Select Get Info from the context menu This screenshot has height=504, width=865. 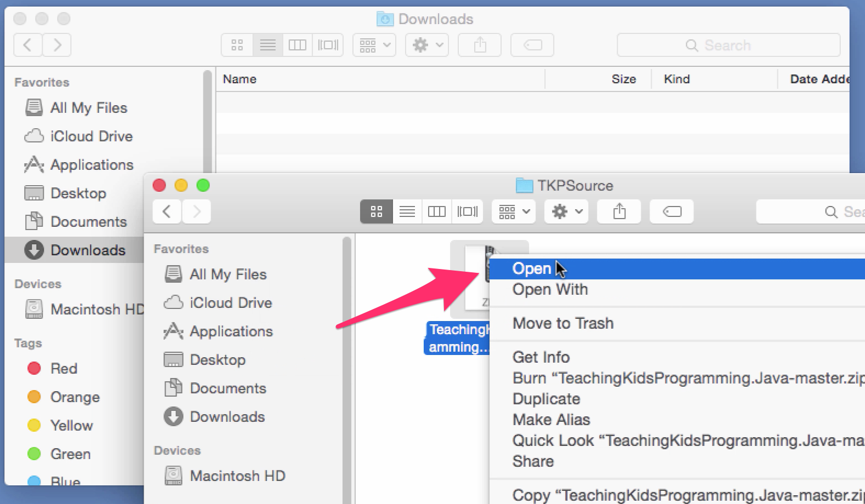coord(540,357)
